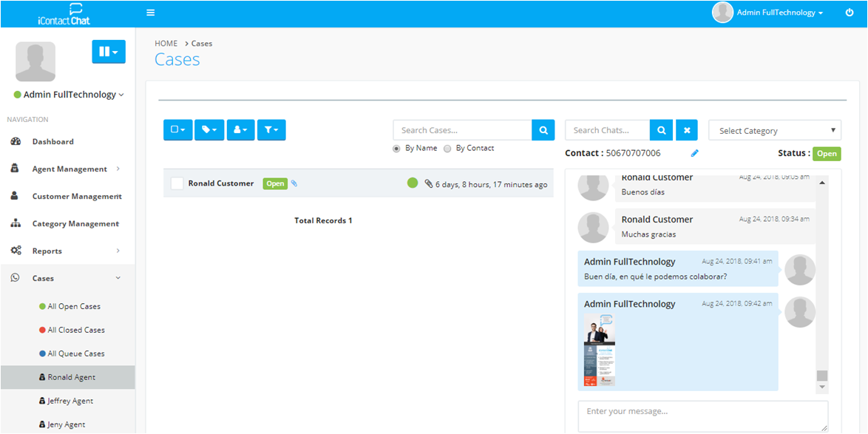Click the hamburger menu icon in header

coord(151,13)
